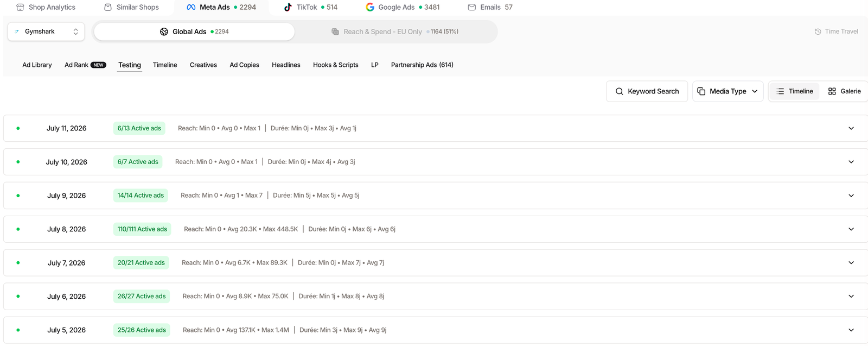The height and width of the screenshot is (346, 868).
Task: Click the 25/26 Active ads badge
Action: coord(142,330)
